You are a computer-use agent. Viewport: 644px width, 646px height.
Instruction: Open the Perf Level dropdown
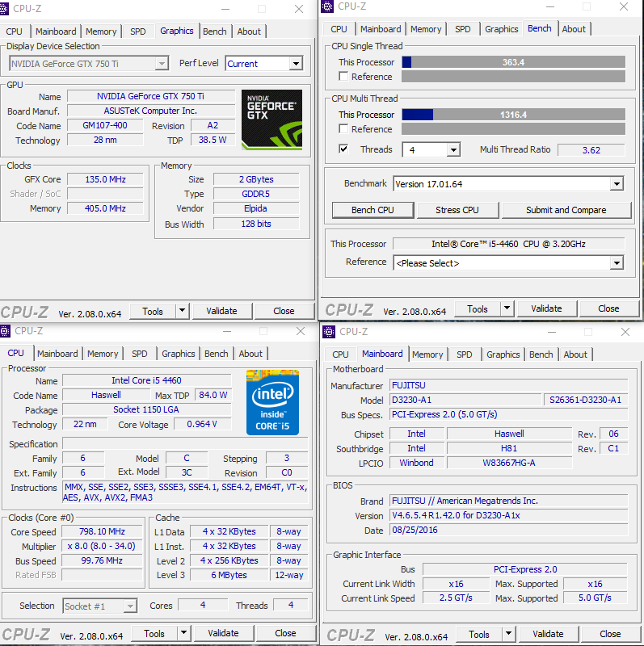(296, 64)
